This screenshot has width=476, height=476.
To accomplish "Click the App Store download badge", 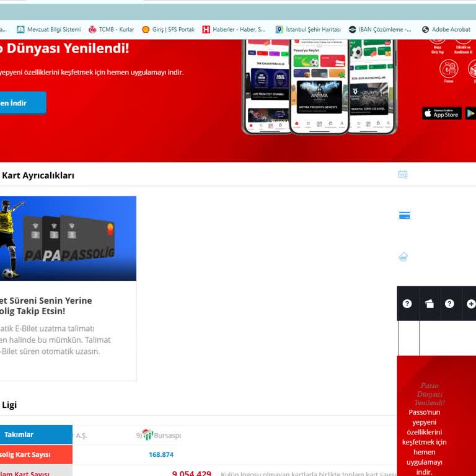I will [x=442, y=113].
